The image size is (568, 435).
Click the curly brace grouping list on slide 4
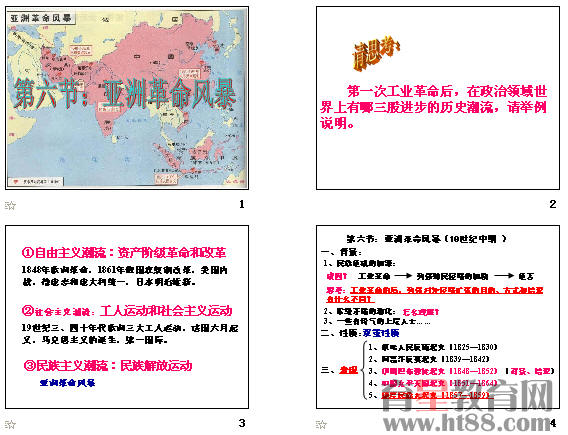pyautogui.click(x=364, y=370)
